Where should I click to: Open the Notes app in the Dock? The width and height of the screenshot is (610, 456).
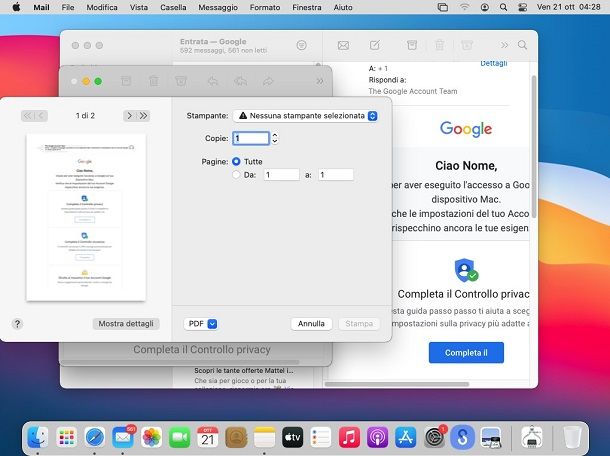[265, 437]
